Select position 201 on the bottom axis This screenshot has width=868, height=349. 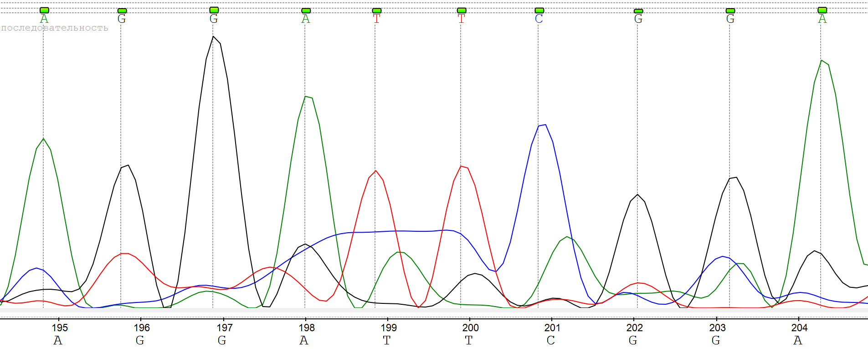pyautogui.click(x=552, y=328)
